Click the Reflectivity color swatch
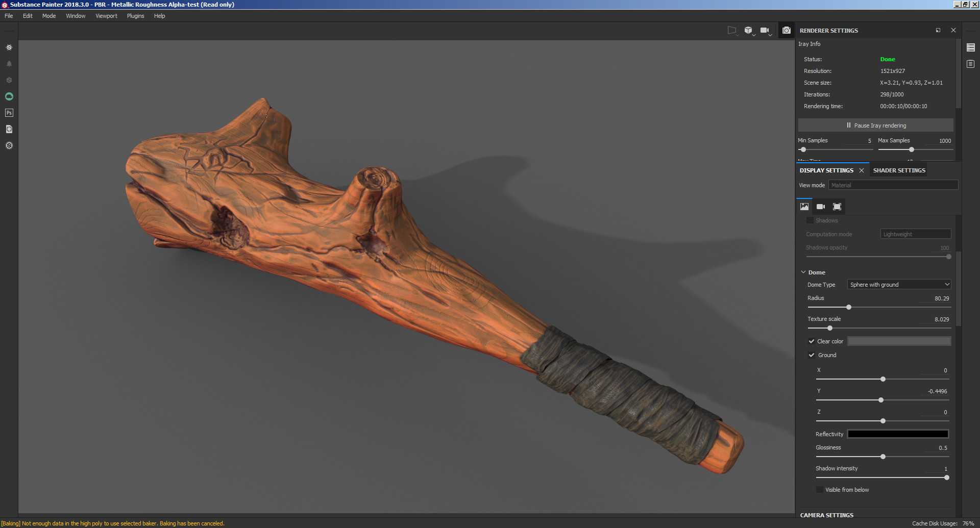This screenshot has width=980, height=528. (x=898, y=434)
